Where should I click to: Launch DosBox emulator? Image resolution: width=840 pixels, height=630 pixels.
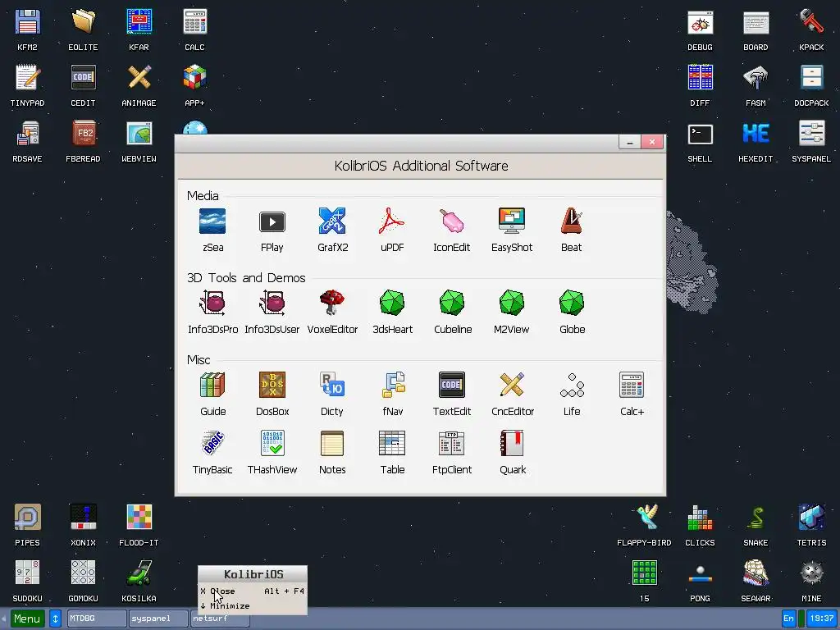(272, 385)
